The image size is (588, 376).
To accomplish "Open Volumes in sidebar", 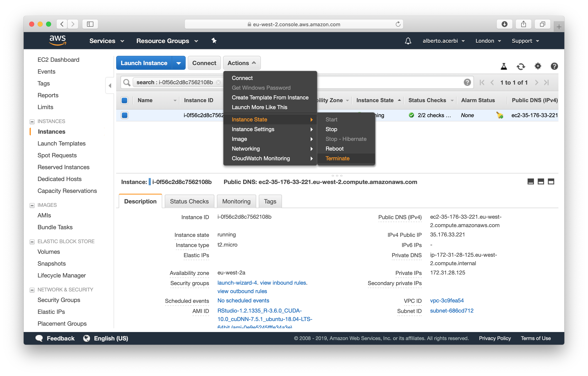I will (49, 252).
